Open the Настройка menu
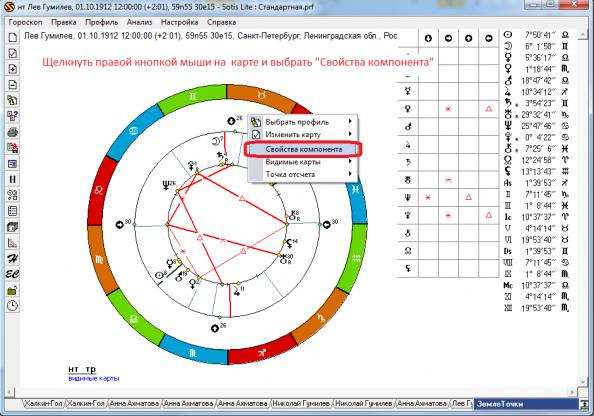The height and width of the screenshot is (416, 594). [x=179, y=22]
